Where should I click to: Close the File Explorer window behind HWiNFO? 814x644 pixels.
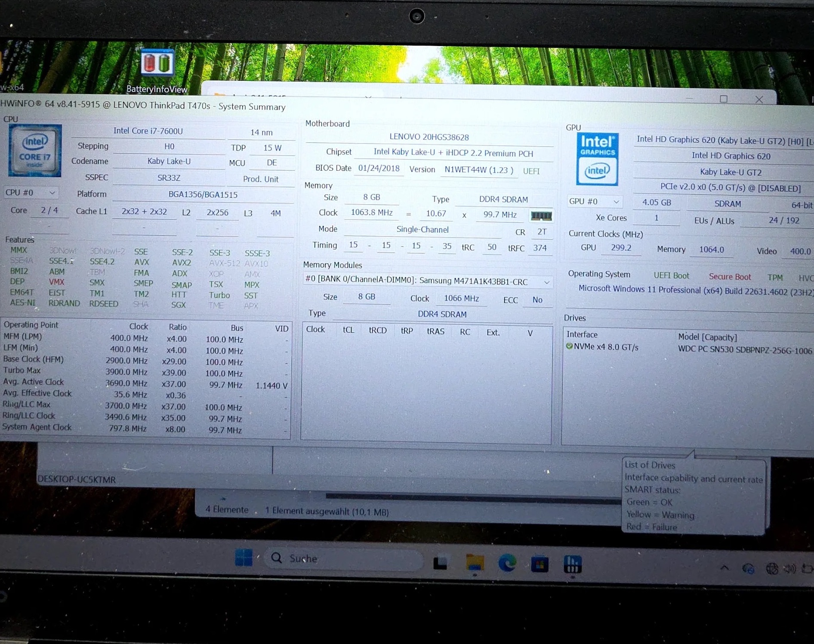tap(759, 99)
